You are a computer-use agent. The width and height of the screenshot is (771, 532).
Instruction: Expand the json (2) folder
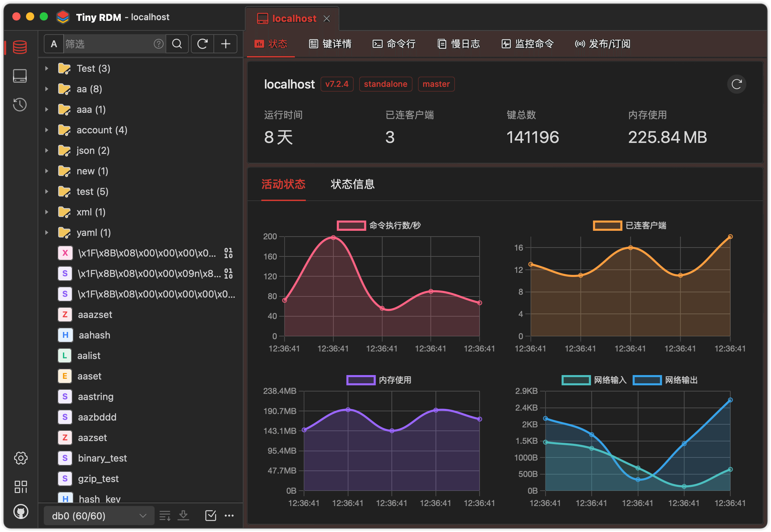pyautogui.click(x=47, y=150)
